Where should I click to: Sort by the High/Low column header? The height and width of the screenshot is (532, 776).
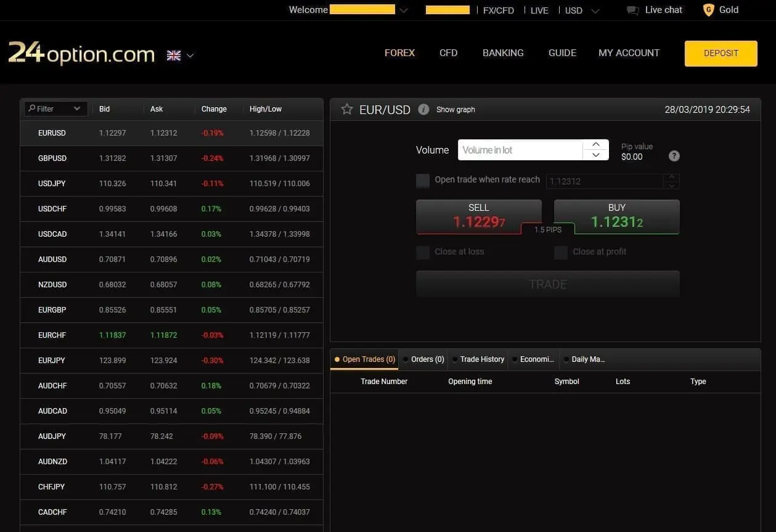click(266, 109)
